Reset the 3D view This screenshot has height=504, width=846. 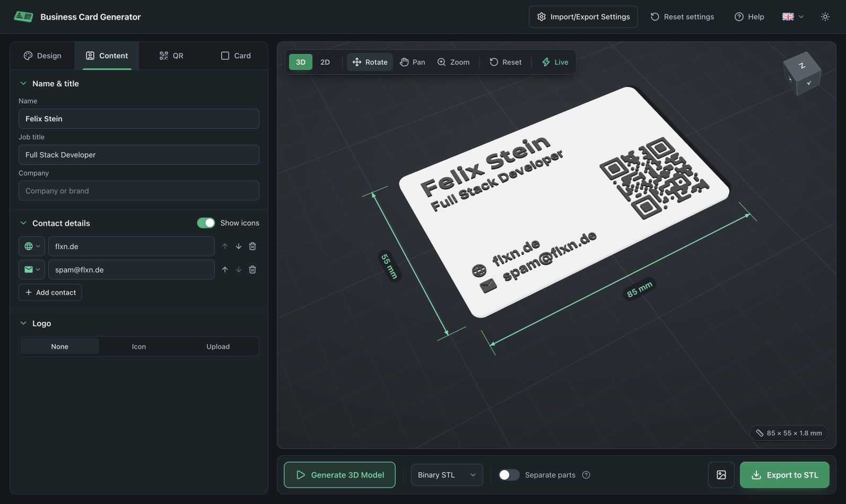(x=505, y=62)
